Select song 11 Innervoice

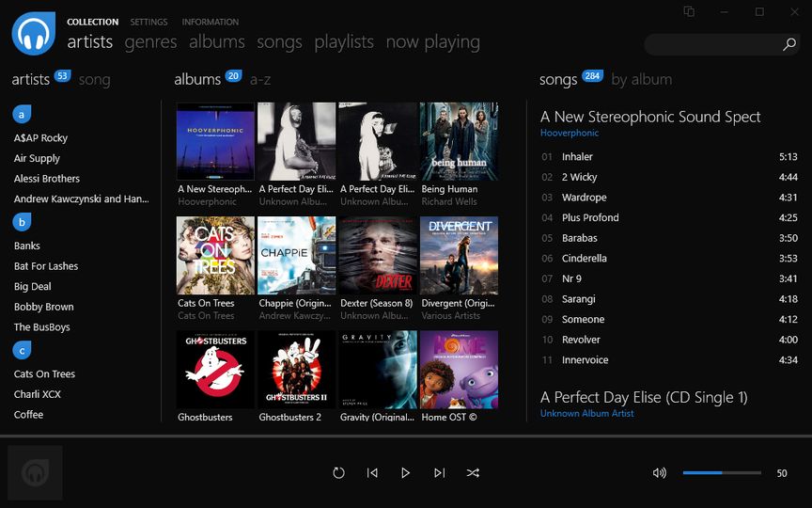[x=669, y=359]
